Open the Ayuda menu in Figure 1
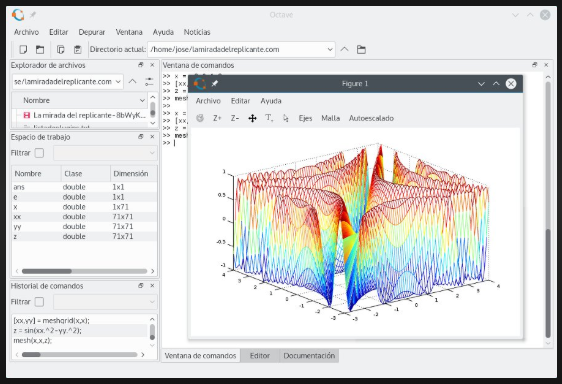This screenshot has height=384, width=562. pos(271,101)
